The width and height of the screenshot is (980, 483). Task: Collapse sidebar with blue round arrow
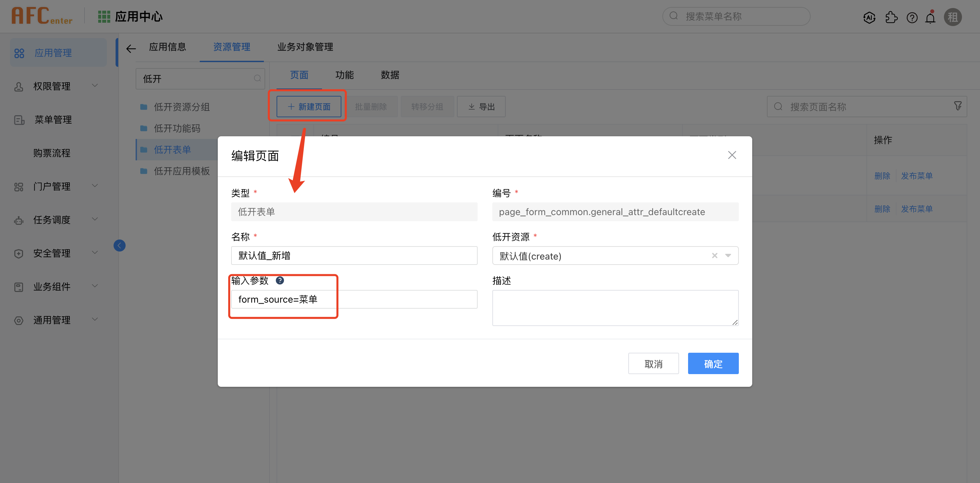(120, 245)
